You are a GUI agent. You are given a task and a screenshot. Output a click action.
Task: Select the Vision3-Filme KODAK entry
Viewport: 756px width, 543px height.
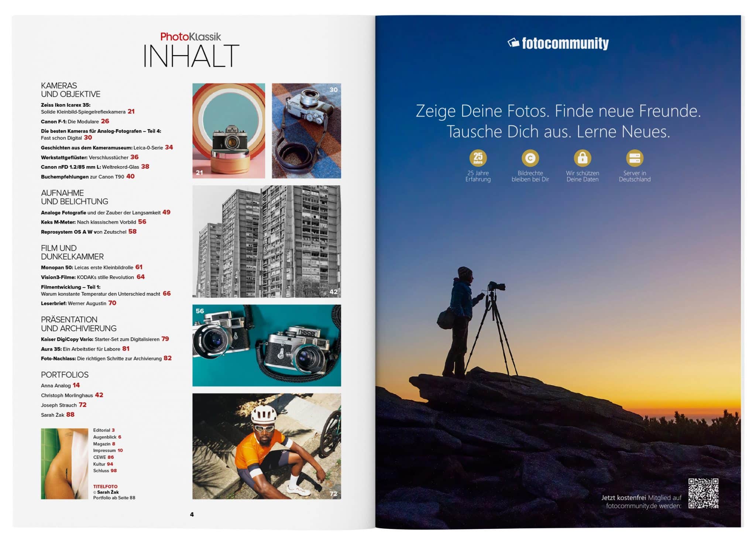[93, 277]
